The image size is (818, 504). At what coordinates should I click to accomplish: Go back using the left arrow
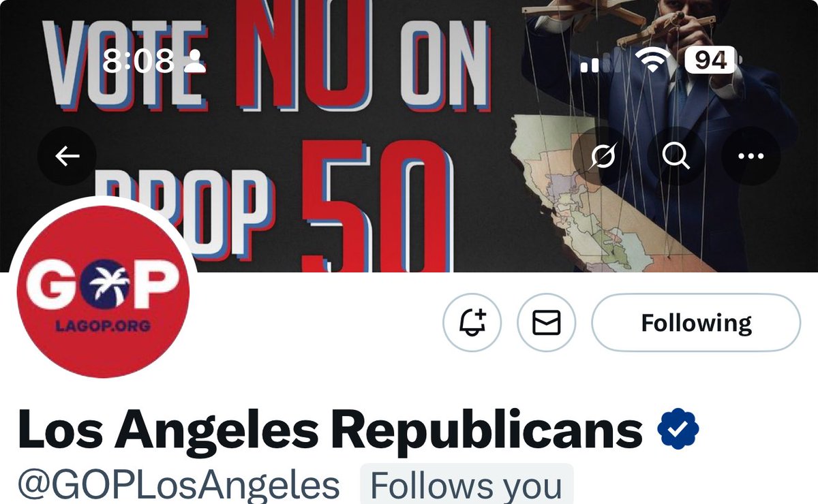67,156
